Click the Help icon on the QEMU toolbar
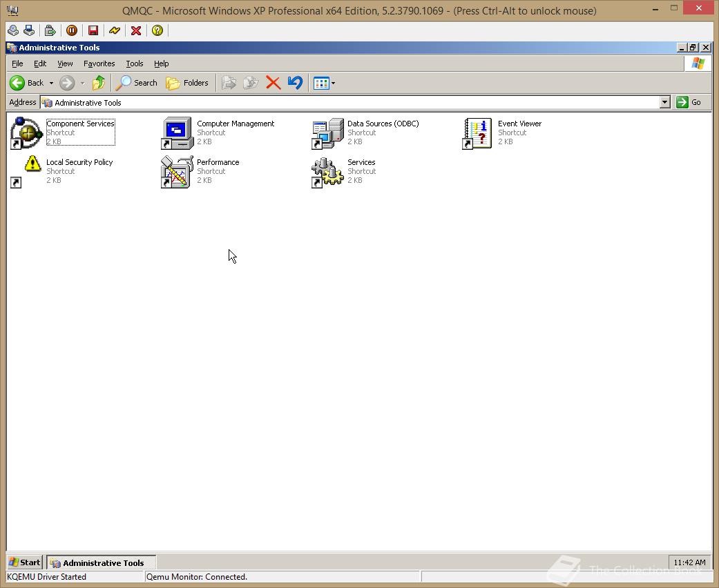This screenshot has height=588, width=719. click(x=157, y=30)
